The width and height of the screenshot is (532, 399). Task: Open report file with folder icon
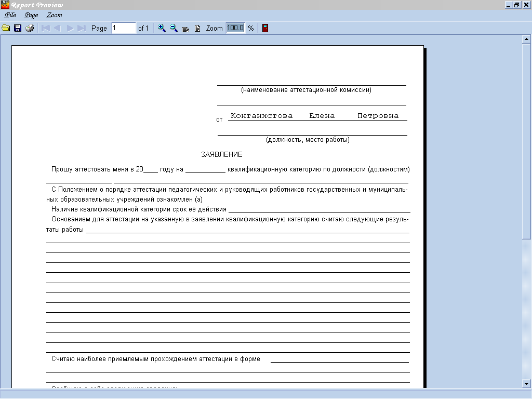[x=6, y=28]
